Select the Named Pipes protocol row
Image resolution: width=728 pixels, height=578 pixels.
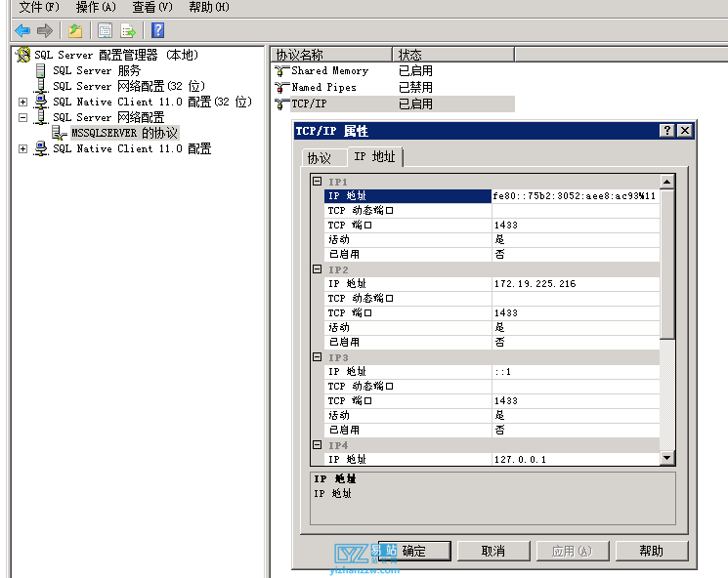[394, 87]
